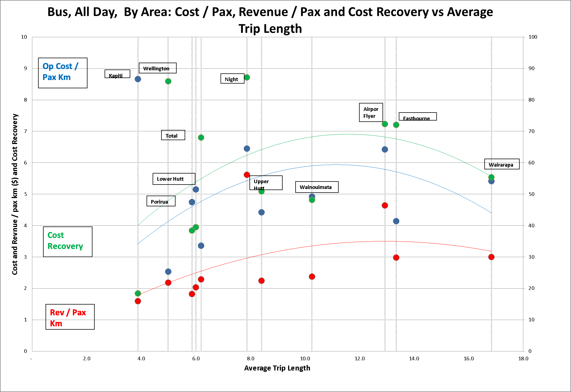Select the Airport Flyer label box

pyautogui.click(x=371, y=112)
